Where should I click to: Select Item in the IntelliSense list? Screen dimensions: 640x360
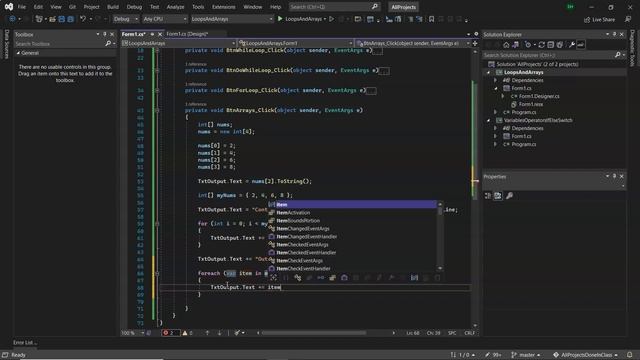click(353, 204)
